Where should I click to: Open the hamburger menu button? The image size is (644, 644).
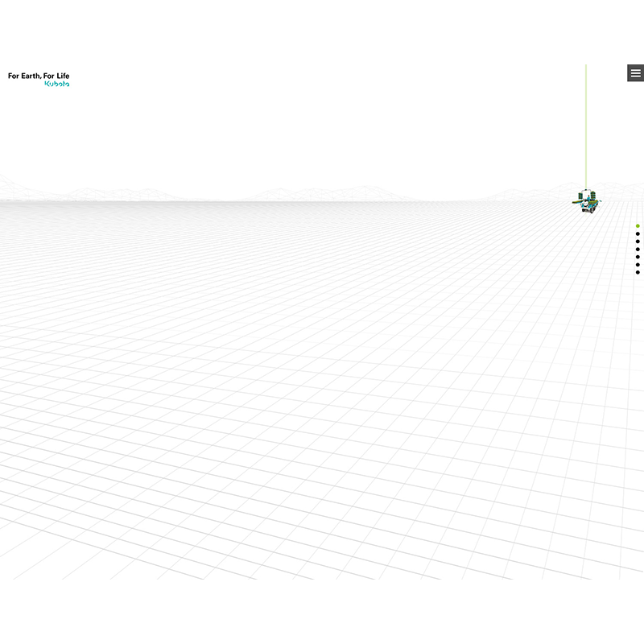pyautogui.click(x=635, y=73)
